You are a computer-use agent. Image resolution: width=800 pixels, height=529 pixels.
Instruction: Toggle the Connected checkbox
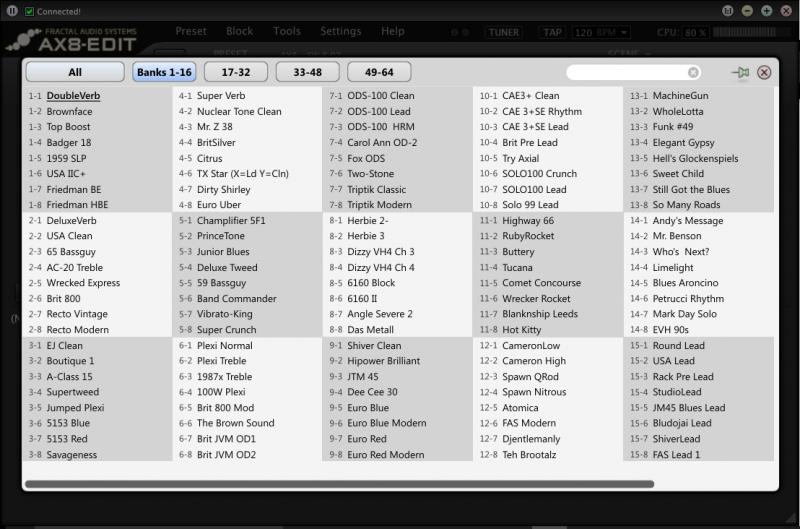30,11
